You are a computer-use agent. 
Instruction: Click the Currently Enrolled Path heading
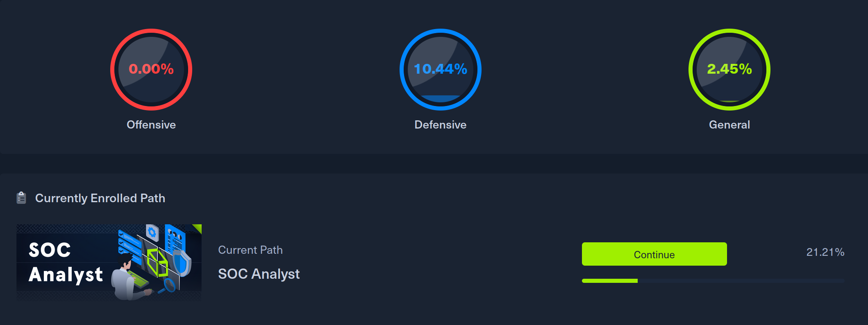point(100,198)
